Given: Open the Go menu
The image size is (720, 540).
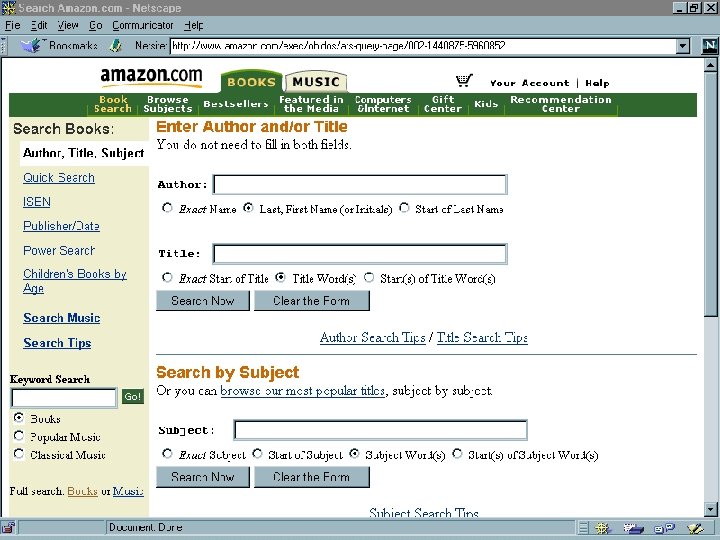Looking at the screenshot, I should click(96, 25).
